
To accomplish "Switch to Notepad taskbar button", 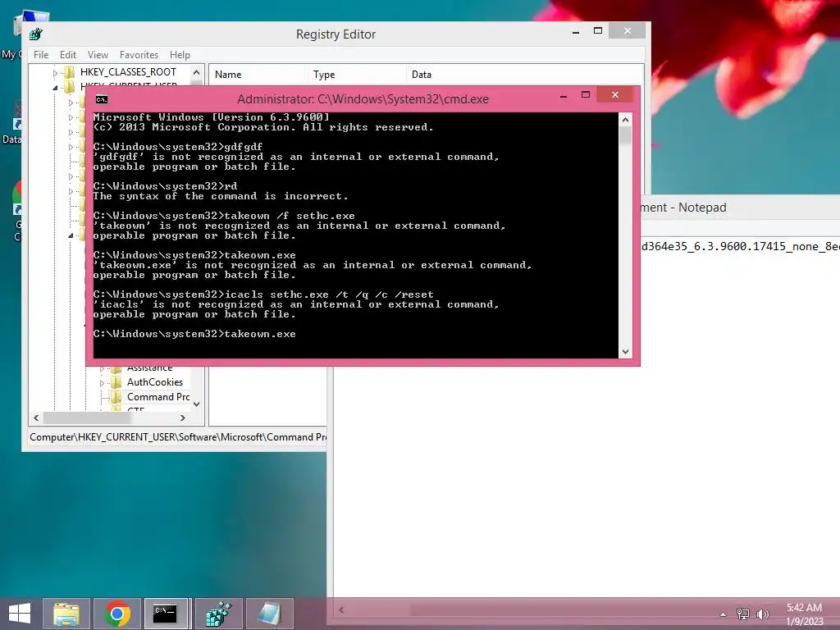I will pos(269,614).
